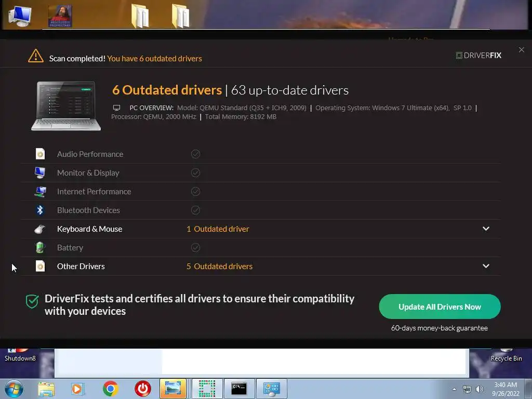532x399 pixels.
Task: Click '63 up-to-date drivers' text
Action: (290, 90)
